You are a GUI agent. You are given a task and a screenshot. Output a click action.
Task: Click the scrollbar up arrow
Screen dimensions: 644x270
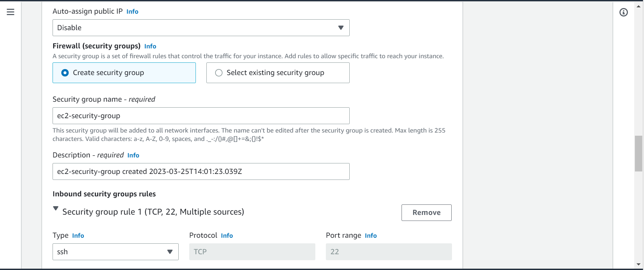(638, 6)
